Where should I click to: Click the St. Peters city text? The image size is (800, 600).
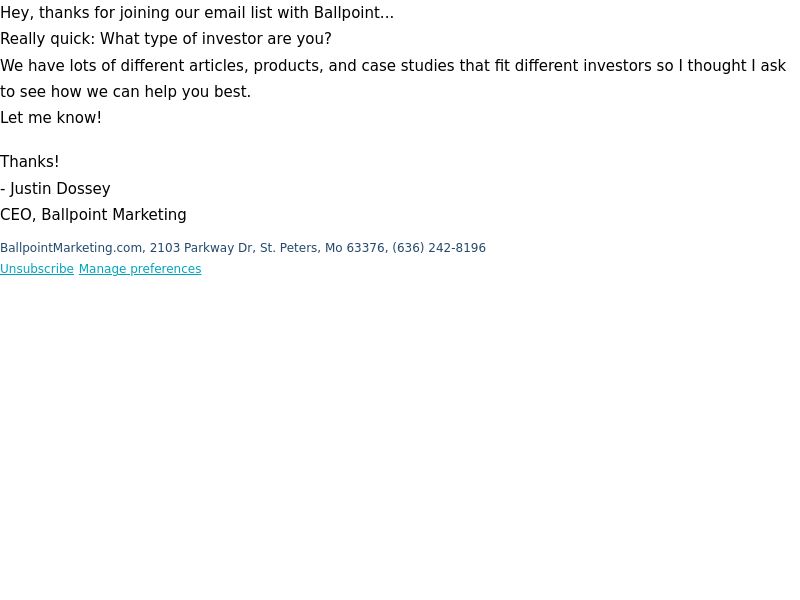(290, 248)
